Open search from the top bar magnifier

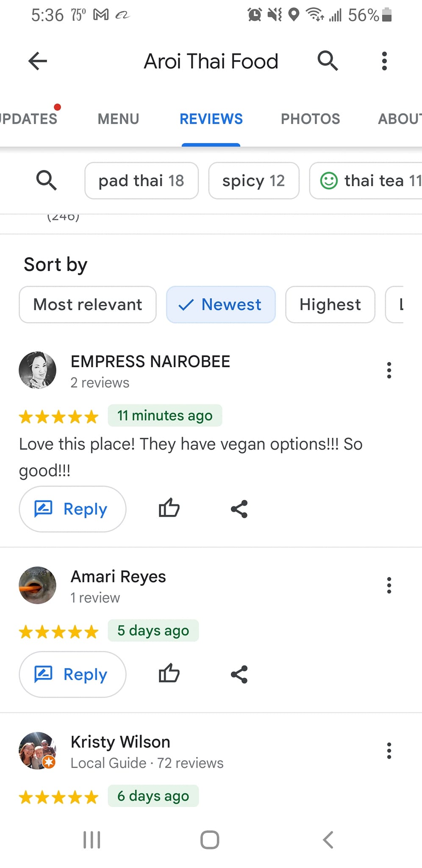point(328,61)
